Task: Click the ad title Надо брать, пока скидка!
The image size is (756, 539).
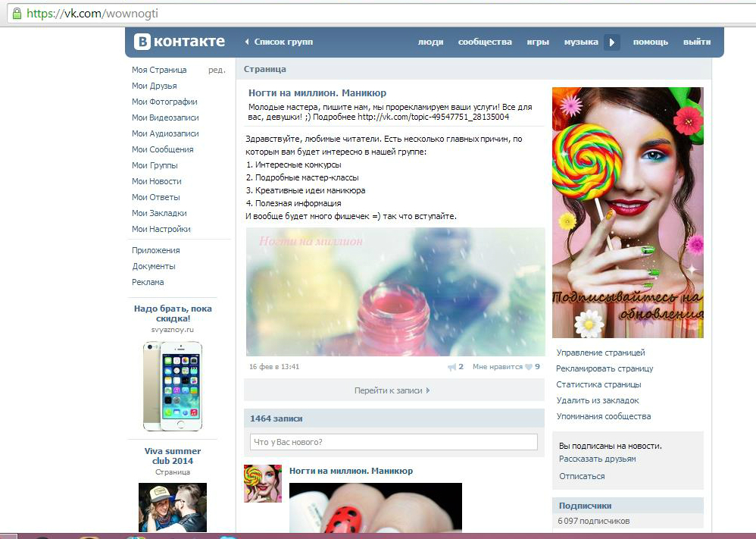Action: [173, 314]
